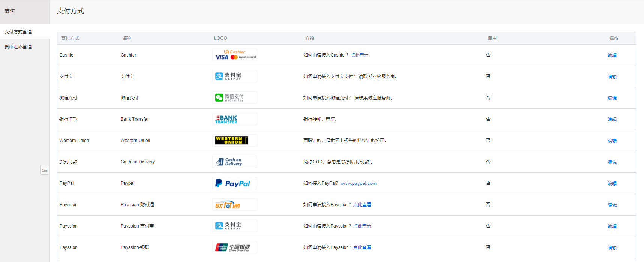Click the Payssion-银联 name cell
This screenshot has height=262, width=644.
[135, 247]
